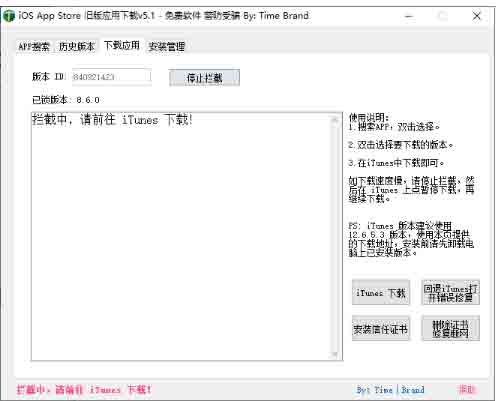Click the red status bar message 拦截中
Image resolution: width=496 pixels, height=401 pixels.
point(84,389)
